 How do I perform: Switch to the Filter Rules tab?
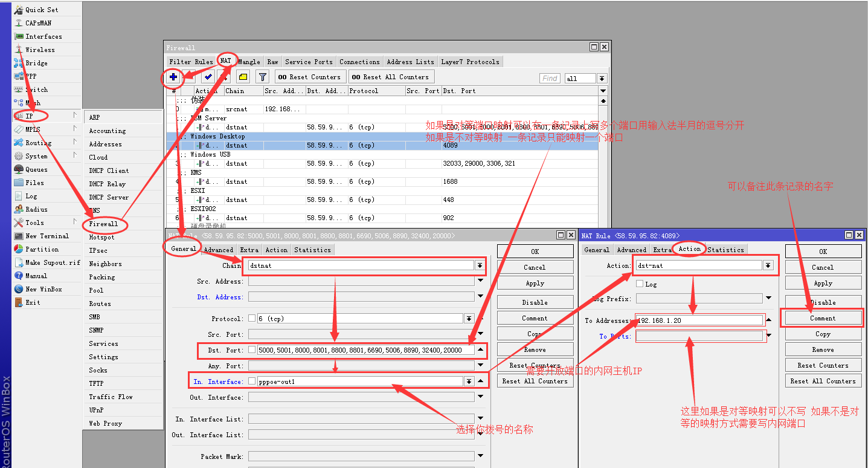tap(191, 62)
